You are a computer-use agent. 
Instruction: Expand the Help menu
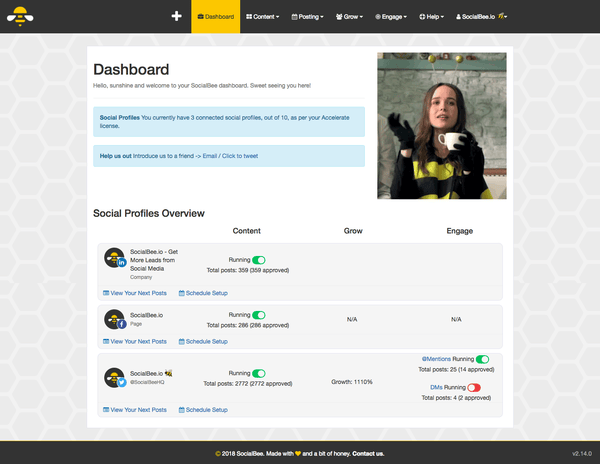click(431, 16)
